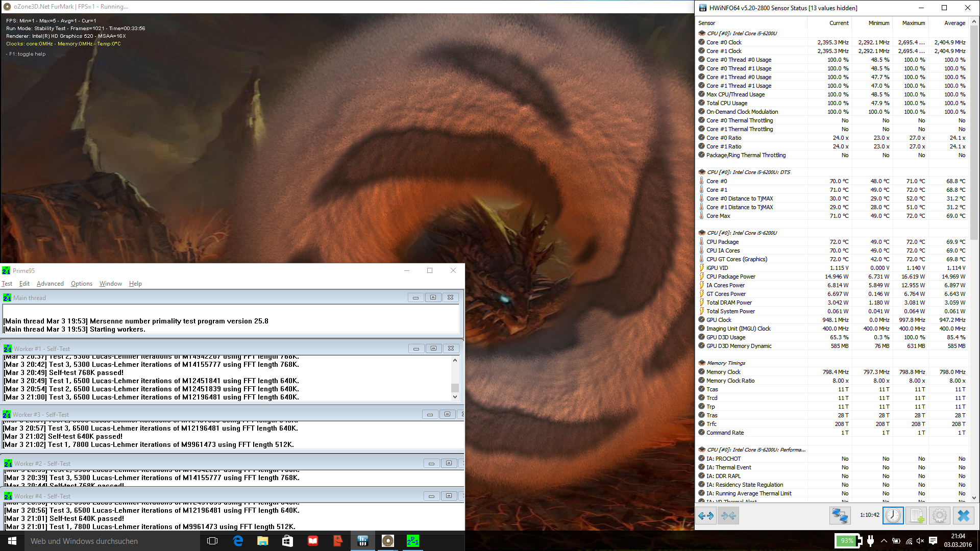Viewport: 980px width, 551px height.
Task: Open Task View in the taskbar
Action: pyautogui.click(x=213, y=541)
